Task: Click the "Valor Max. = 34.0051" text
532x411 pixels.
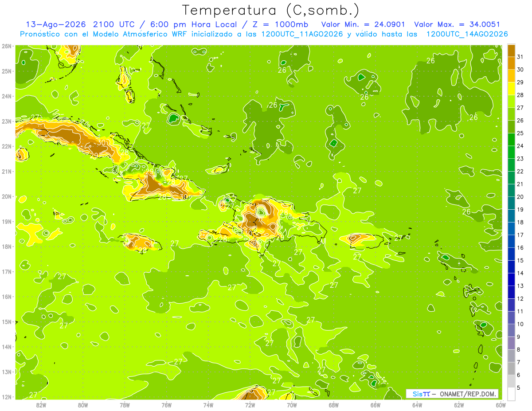Action: 457,24
